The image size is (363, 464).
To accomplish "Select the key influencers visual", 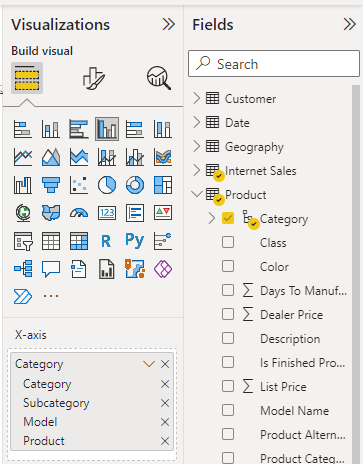I will (163, 241).
